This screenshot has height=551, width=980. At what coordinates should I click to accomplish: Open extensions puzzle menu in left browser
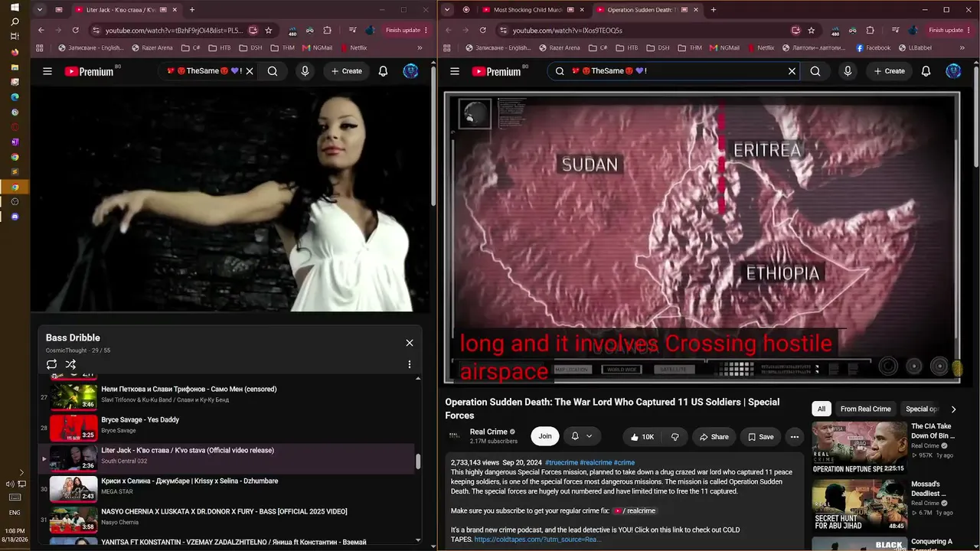[327, 31]
